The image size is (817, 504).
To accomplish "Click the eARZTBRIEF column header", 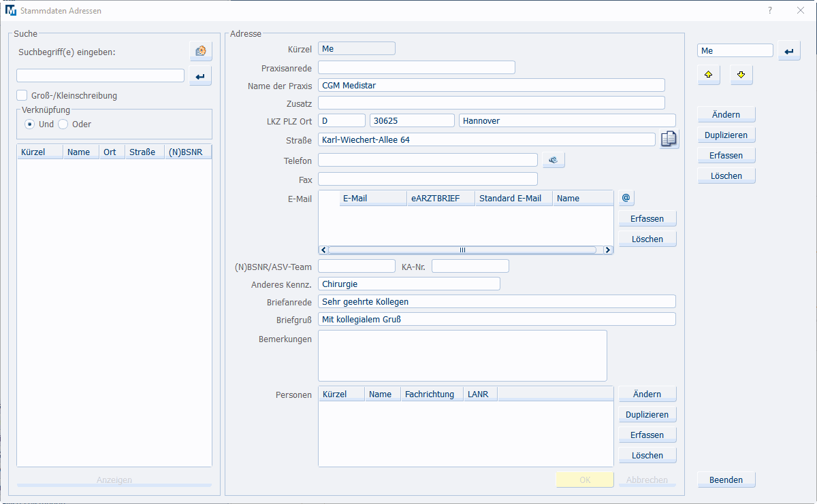I will pos(440,199).
